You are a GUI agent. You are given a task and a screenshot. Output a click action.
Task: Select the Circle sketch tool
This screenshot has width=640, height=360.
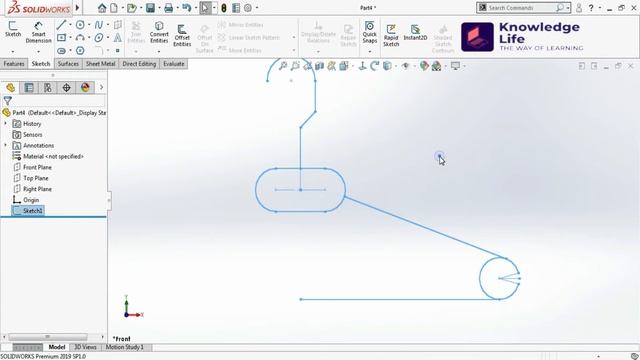(x=80, y=25)
